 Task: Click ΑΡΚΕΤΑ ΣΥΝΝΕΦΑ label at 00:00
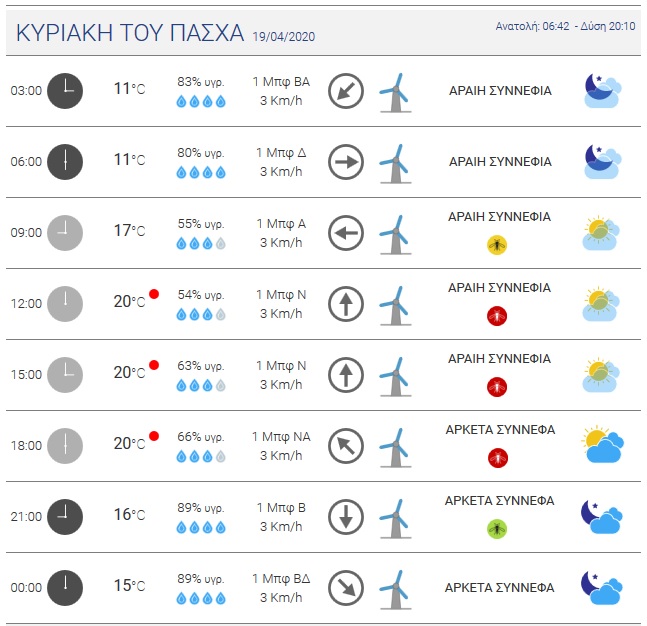tap(499, 587)
